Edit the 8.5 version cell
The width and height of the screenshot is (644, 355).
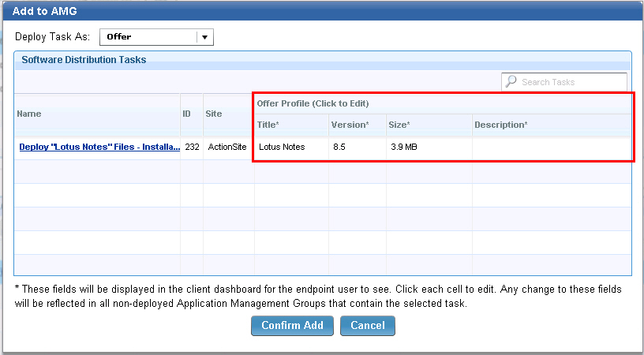click(358, 147)
